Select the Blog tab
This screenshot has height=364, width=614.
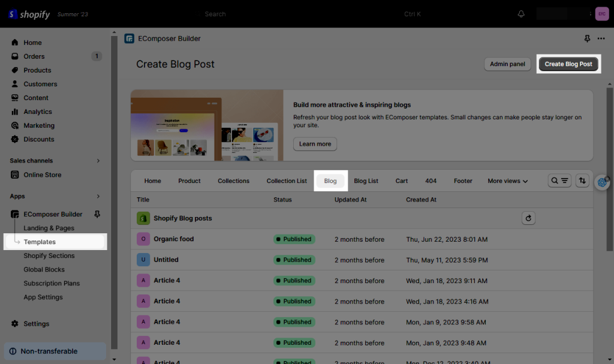click(x=330, y=181)
